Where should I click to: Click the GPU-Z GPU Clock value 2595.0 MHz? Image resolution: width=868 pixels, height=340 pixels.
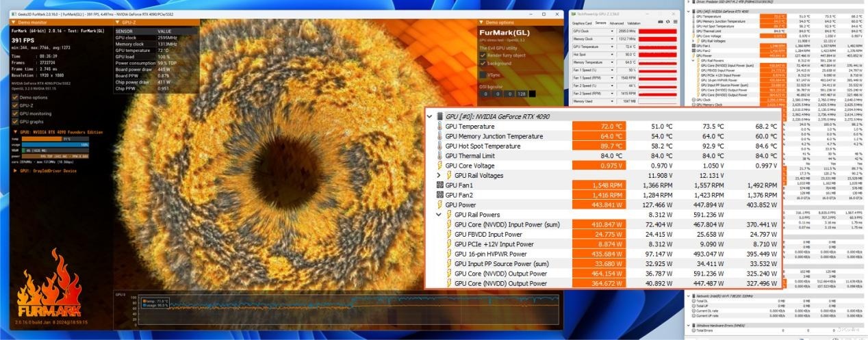pos(627,31)
